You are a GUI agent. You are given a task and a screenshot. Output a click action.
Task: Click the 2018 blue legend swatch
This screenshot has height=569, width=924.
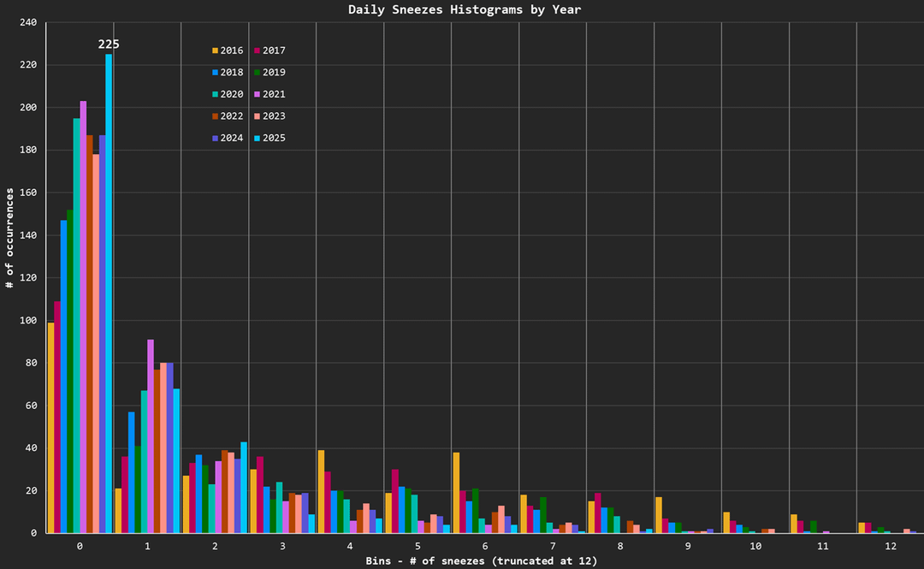(215, 73)
